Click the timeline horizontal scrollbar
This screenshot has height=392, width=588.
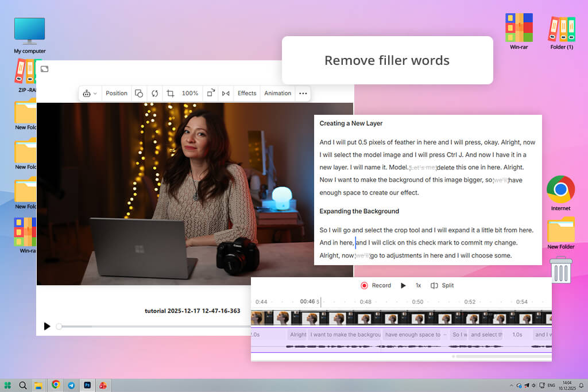(502, 356)
